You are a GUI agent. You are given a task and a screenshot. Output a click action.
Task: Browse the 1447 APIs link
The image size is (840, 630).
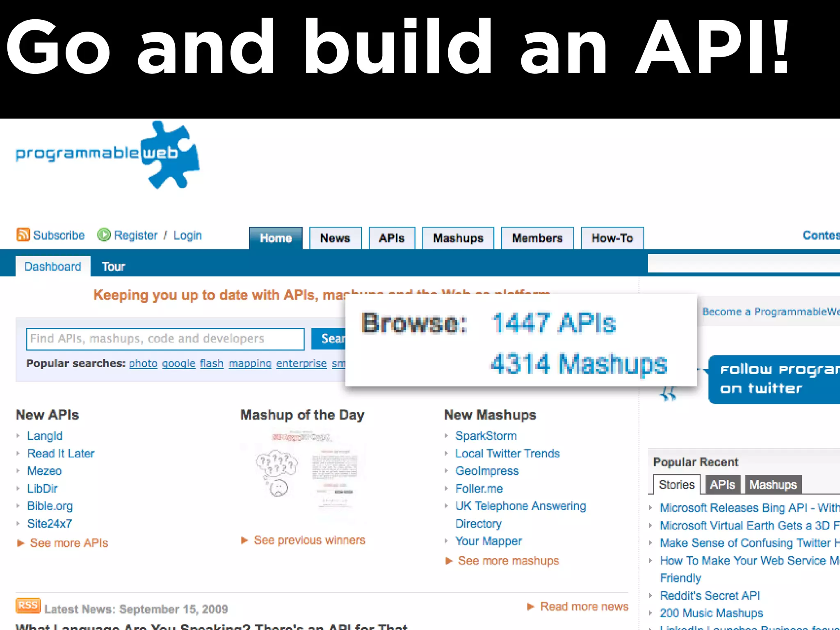coord(554,323)
